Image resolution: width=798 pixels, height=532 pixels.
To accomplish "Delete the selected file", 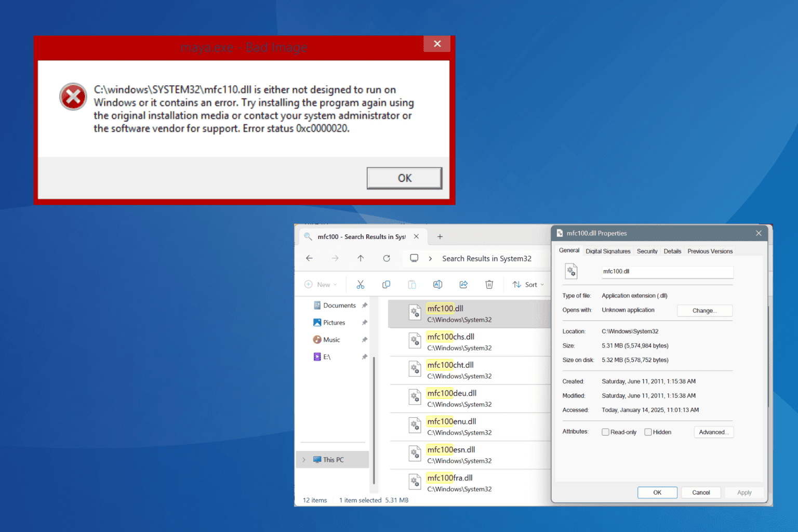I will coord(489,285).
